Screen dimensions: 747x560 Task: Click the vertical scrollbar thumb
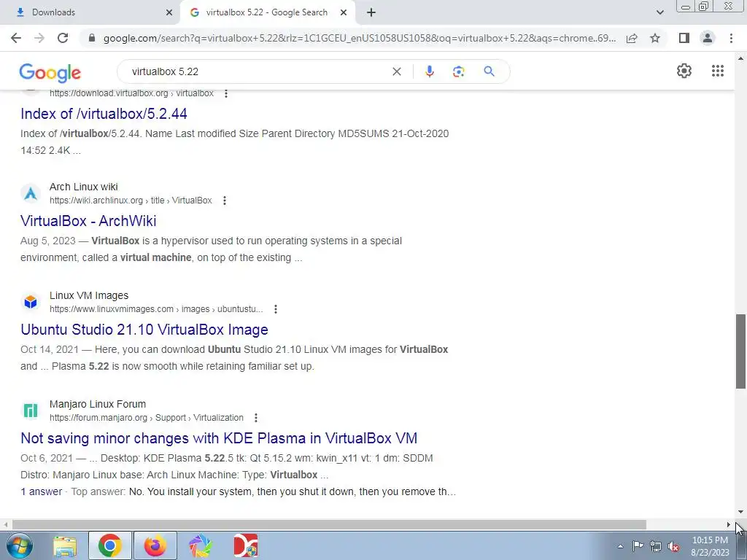click(740, 351)
